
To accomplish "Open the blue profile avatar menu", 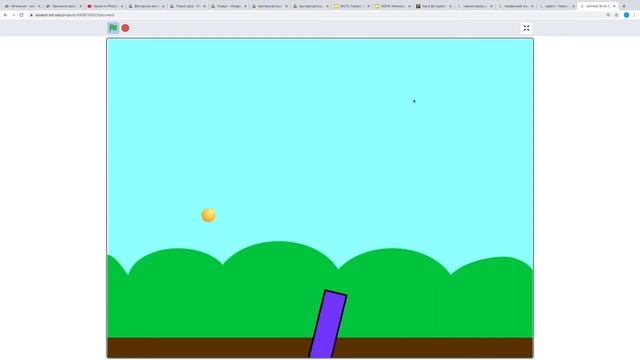I will [627, 15].
